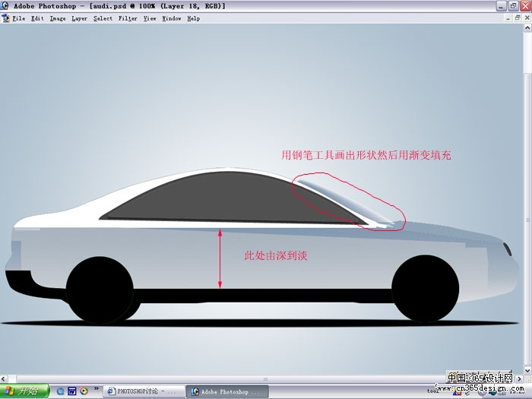Open the Window menu

tap(171, 18)
